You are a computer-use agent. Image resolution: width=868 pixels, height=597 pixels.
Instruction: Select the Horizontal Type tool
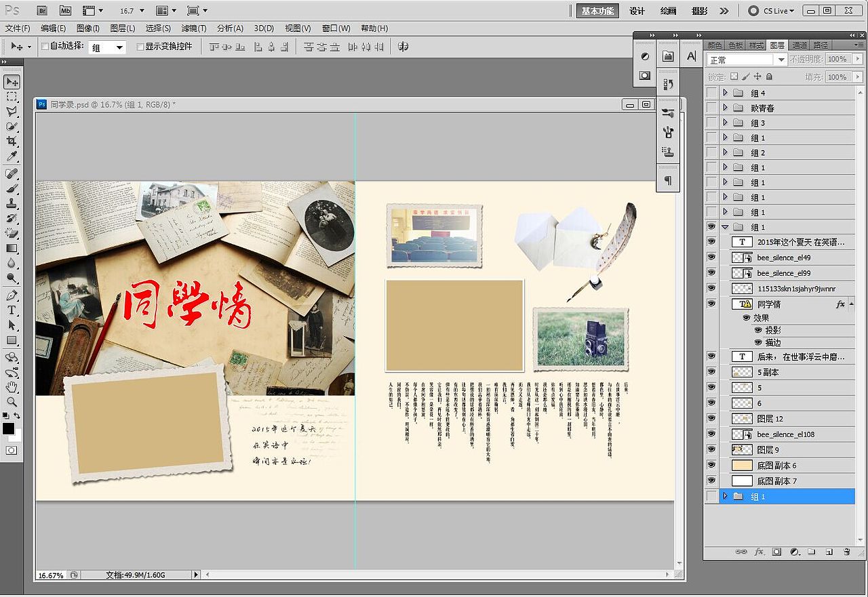(11, 311)
